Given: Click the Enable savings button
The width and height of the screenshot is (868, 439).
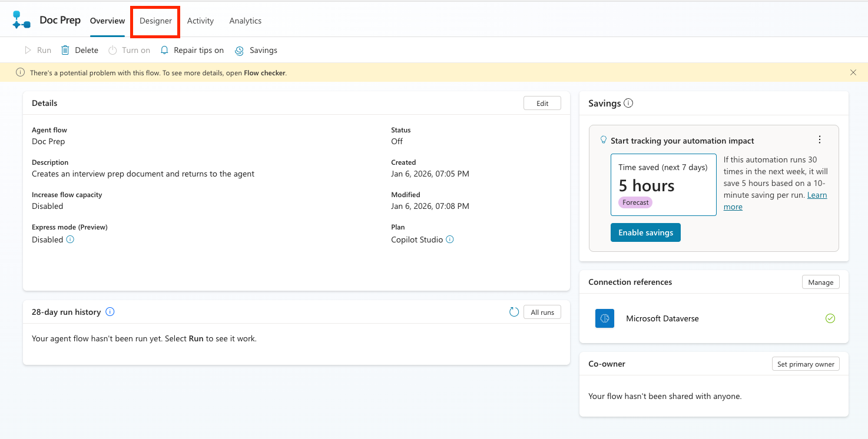Looking at the screenshot, I should coord(645,232).
